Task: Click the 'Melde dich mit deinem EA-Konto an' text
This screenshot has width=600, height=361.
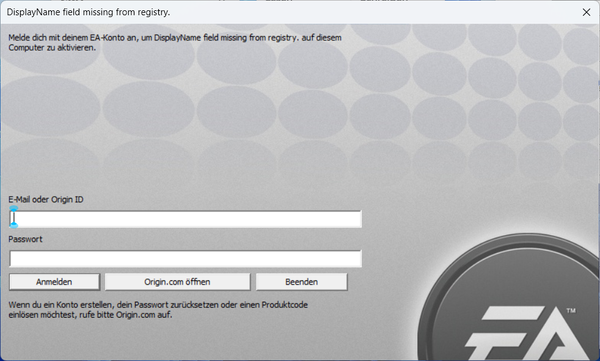Action: tap(175, 42)
